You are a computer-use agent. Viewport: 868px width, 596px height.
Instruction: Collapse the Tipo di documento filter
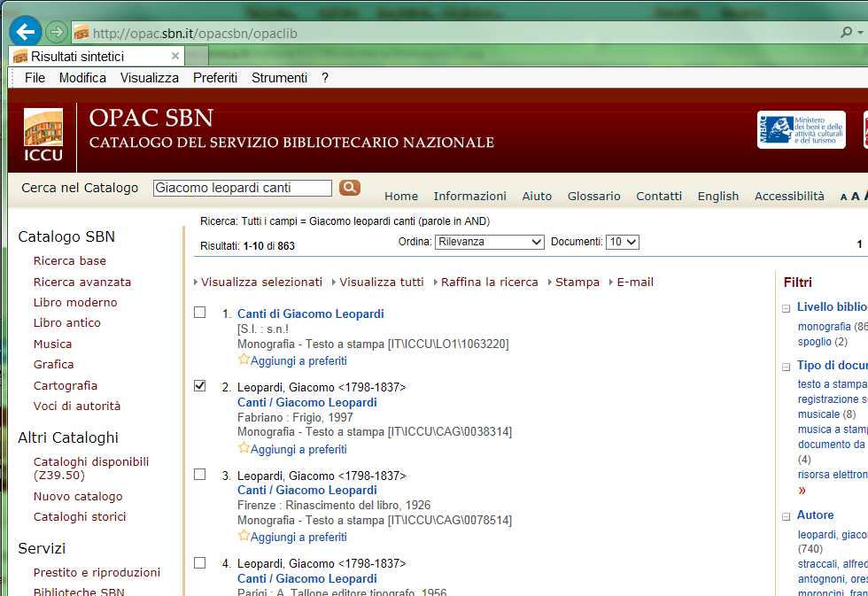787,367
